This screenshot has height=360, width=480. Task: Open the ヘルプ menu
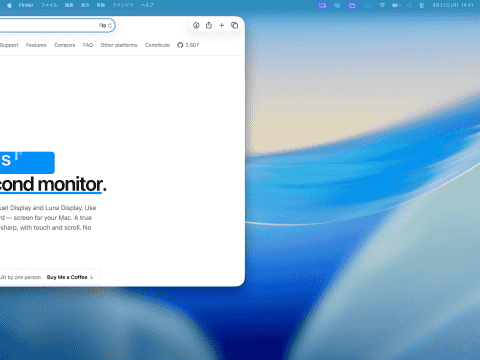[147, 5]
